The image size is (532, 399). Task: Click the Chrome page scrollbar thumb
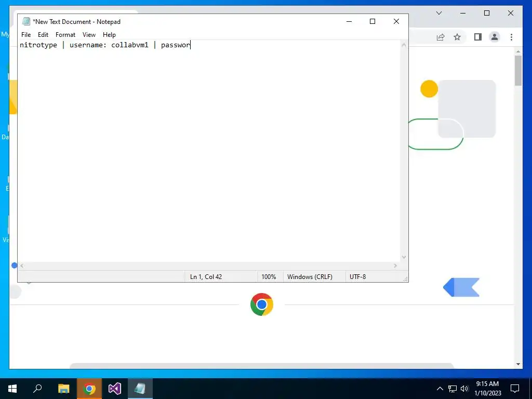518,71
